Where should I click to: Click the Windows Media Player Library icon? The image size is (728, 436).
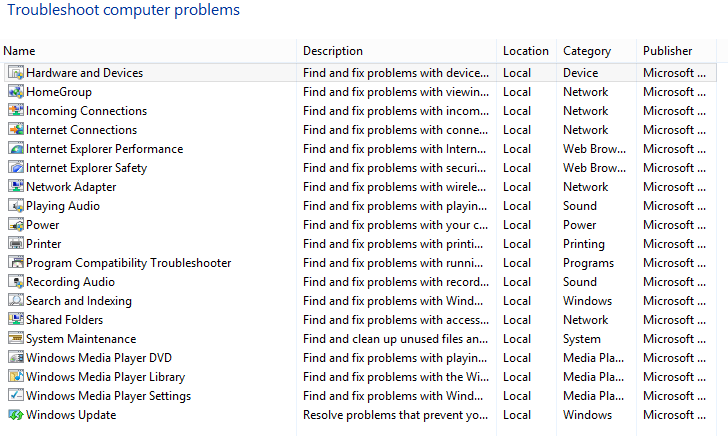[x=16, y=377]
